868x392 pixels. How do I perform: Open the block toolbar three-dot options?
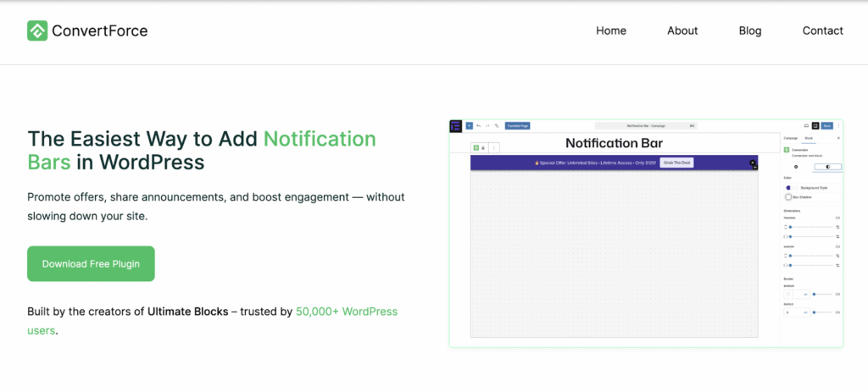coord(494,148)
